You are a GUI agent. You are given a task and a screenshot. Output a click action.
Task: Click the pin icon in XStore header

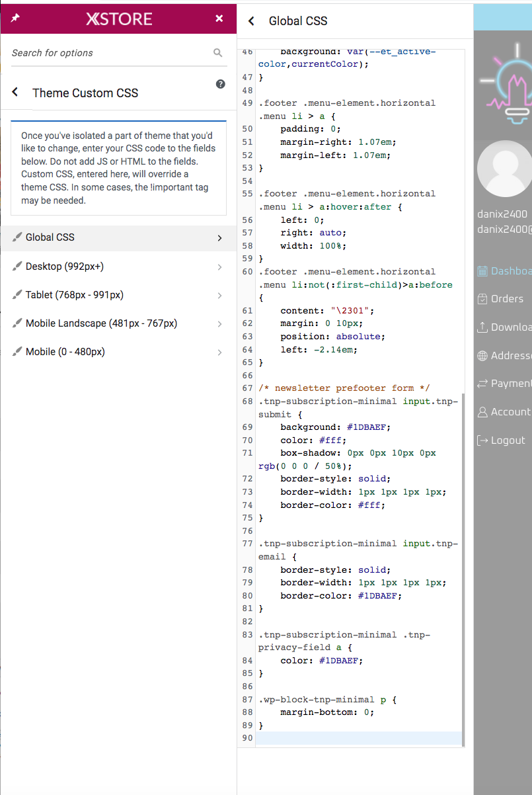coord(15,19)
